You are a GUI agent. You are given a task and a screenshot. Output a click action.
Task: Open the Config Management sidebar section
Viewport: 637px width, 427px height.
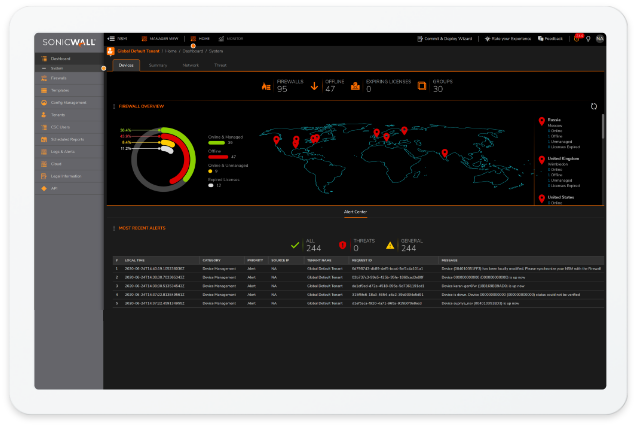69,102
